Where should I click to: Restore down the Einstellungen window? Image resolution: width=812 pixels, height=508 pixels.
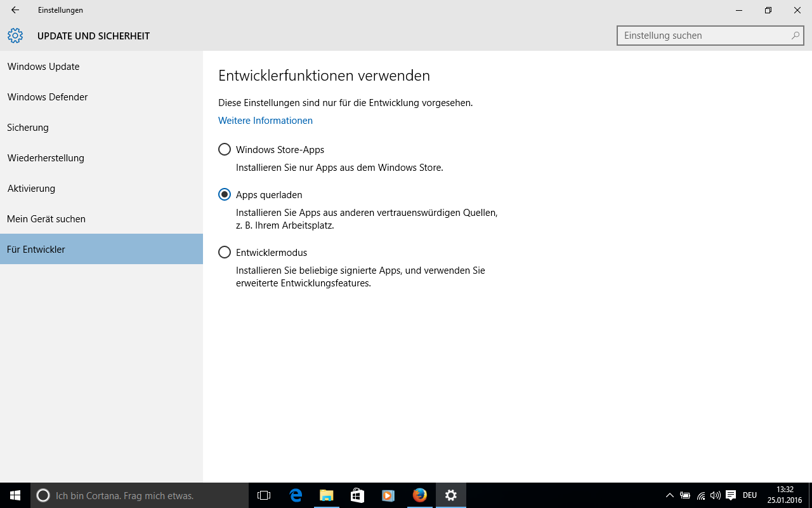(x=768, y=10)
